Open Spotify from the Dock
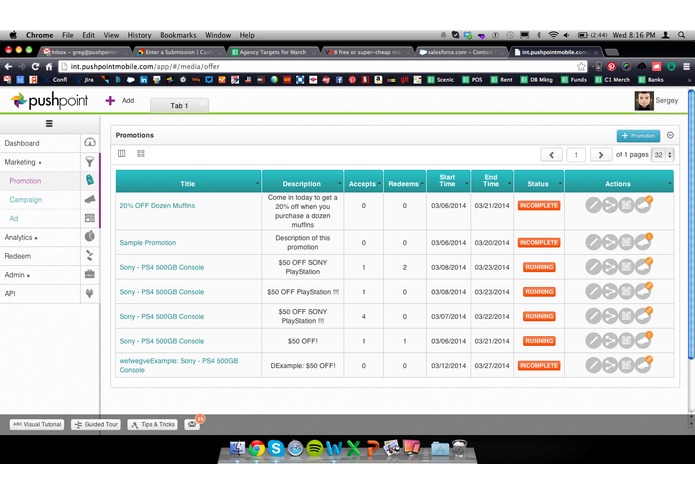Screen dimensions: 695x494 click(x=314, y=448)
